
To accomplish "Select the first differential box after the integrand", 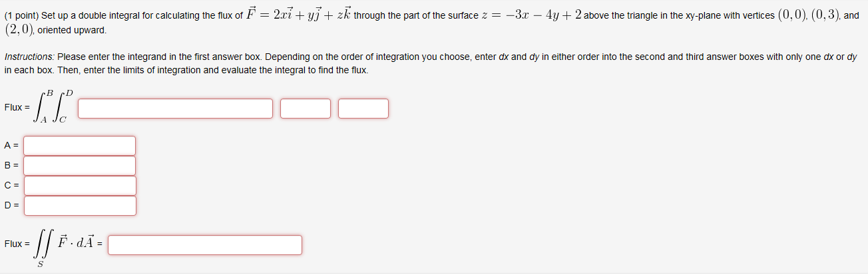I will coord(306,109).
